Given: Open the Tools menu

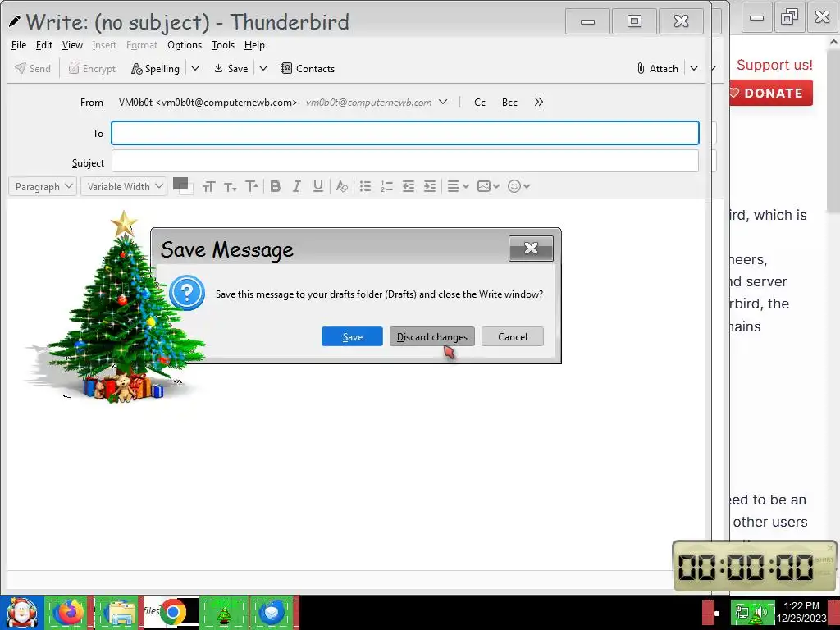Looking at the screenshot, I should tap(223, 45).
